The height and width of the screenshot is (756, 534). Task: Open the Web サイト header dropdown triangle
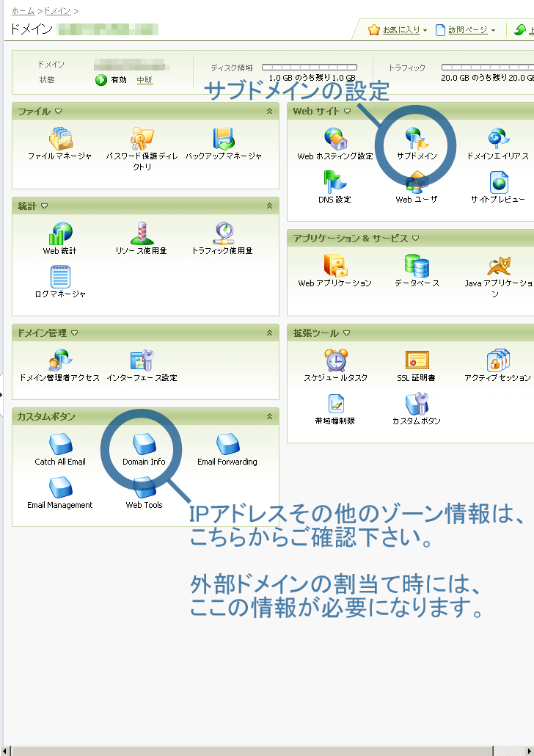347,112
